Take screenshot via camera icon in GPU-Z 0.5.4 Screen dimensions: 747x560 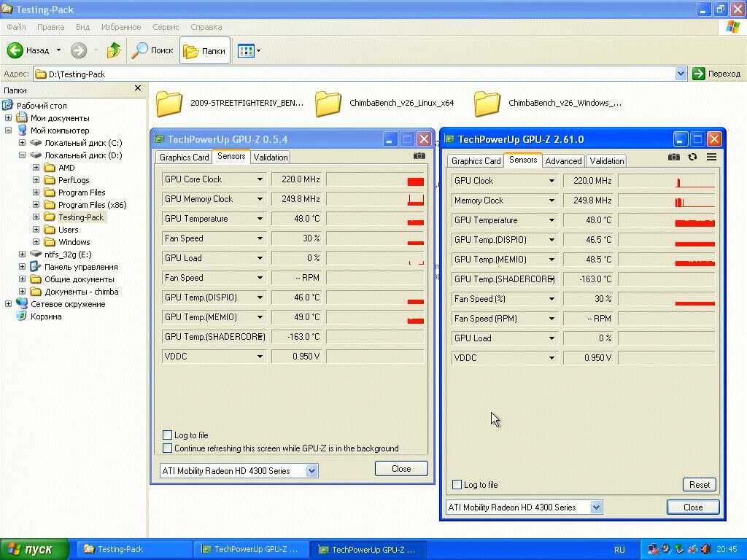pyautogui.click(x=419, y=156)
